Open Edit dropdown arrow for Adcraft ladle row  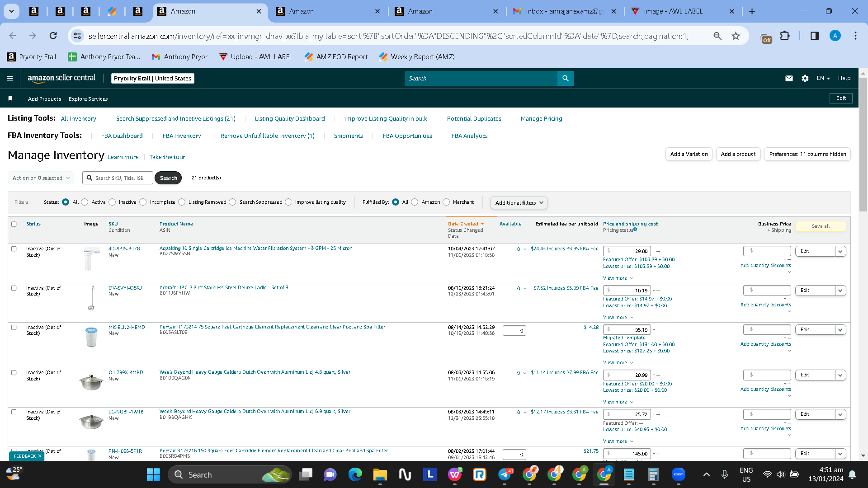pos(840,291)
